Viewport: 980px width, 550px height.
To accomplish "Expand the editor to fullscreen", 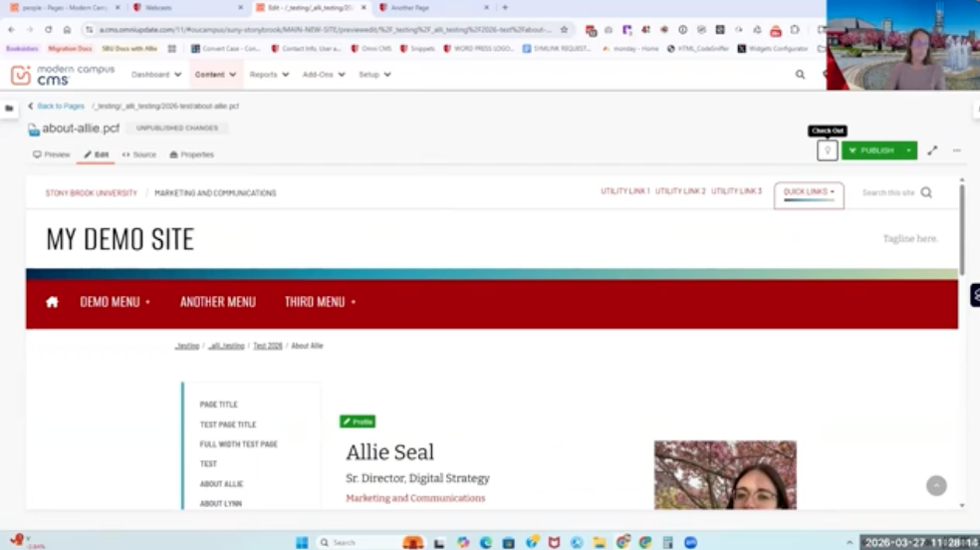I will click(x=932, y=150).
